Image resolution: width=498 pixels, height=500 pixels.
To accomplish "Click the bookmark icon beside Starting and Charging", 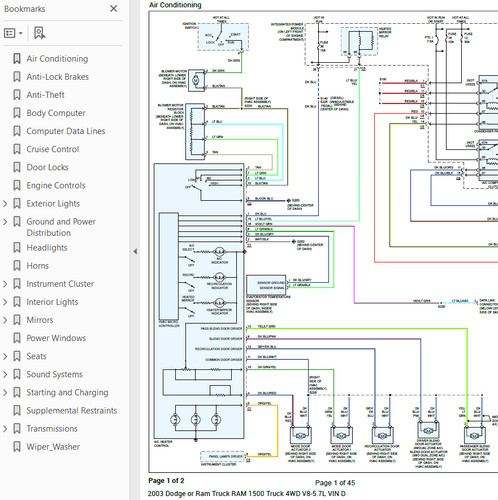I will coord(17,392).
